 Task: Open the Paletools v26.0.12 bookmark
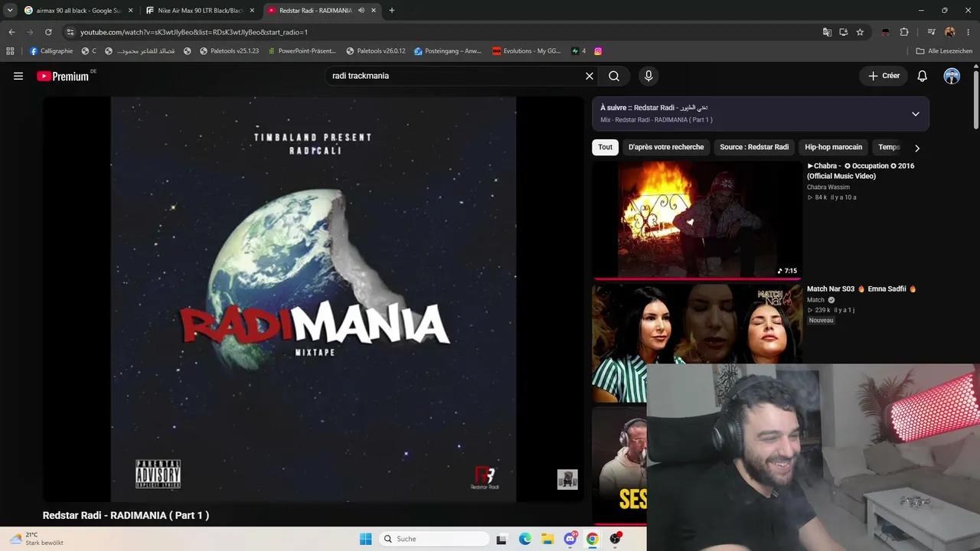pyautogui.click(x=376, y=51)
